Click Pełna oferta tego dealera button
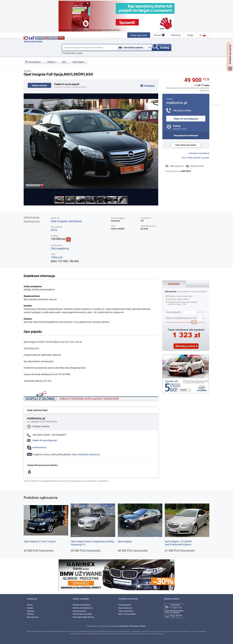 click(186, 145)
